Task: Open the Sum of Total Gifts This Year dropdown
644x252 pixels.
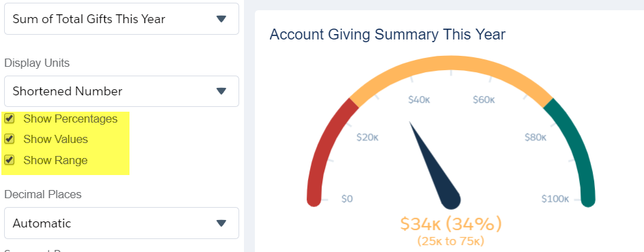Action: (121, 19)
